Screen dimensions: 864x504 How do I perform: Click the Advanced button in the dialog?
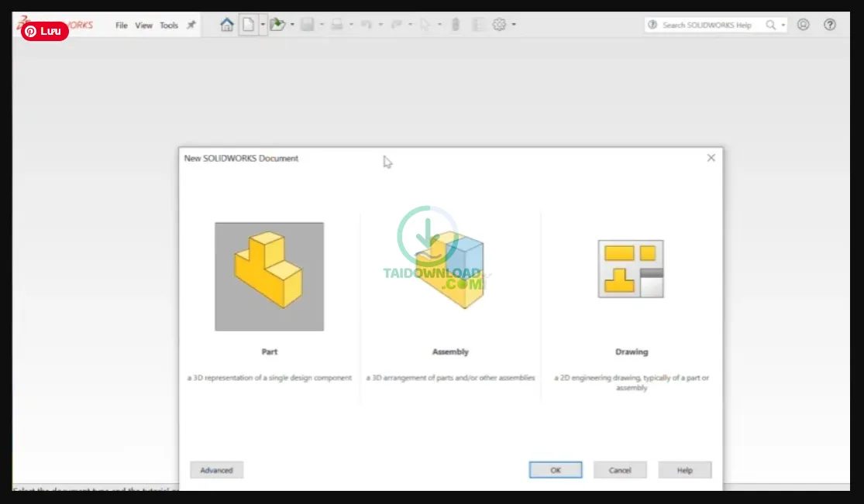(216, 469)
